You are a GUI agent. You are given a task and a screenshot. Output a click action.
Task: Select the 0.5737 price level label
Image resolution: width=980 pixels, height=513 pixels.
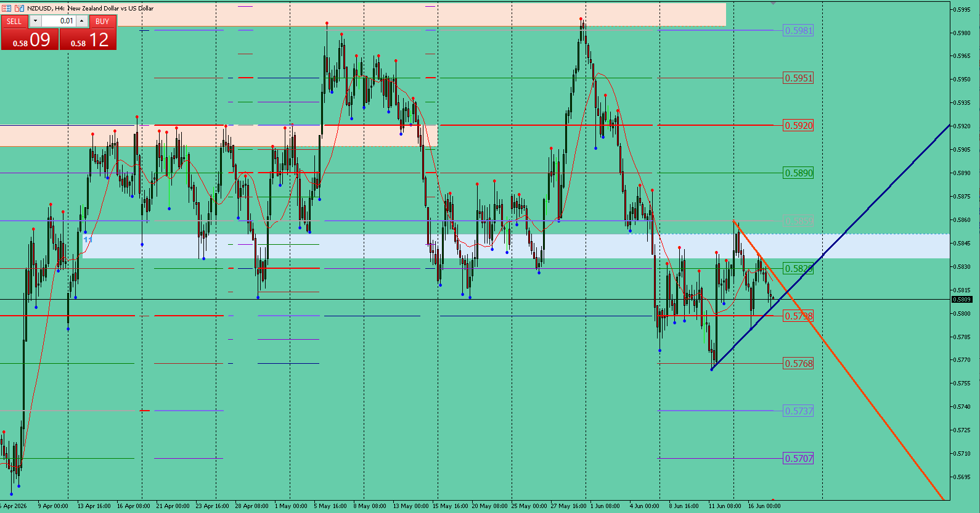point(798,411)
